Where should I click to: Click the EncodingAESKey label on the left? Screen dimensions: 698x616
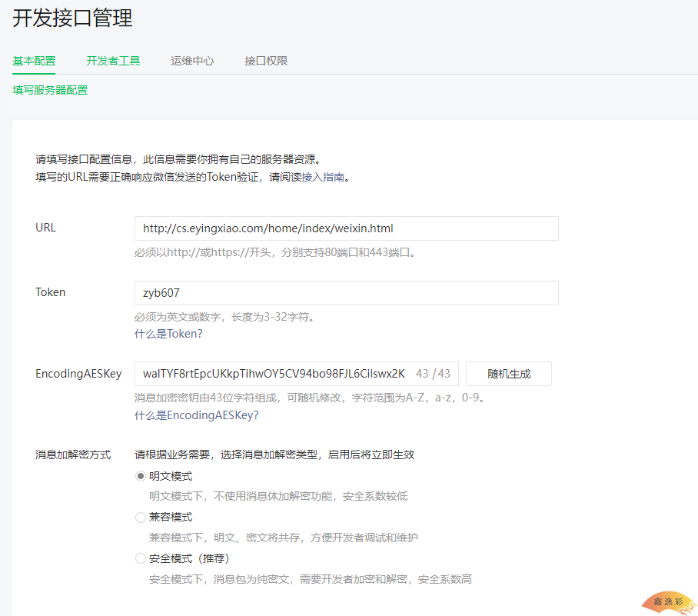78,374
